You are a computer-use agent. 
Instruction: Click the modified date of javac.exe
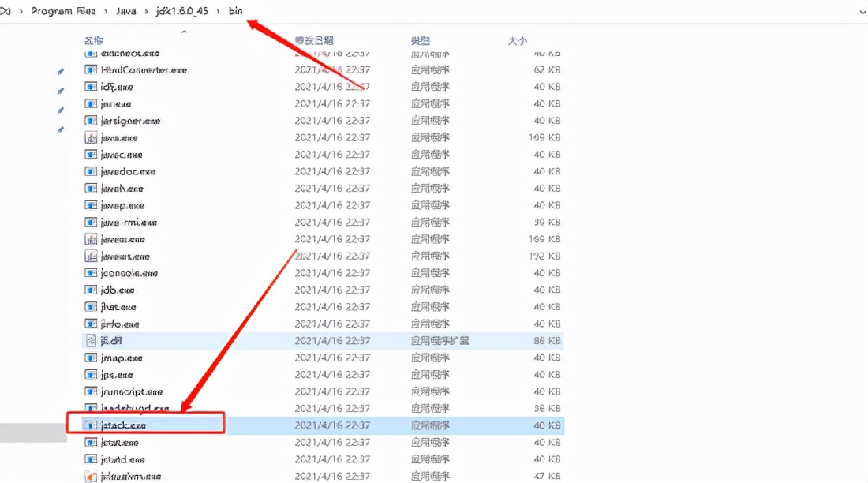[332, 155]
